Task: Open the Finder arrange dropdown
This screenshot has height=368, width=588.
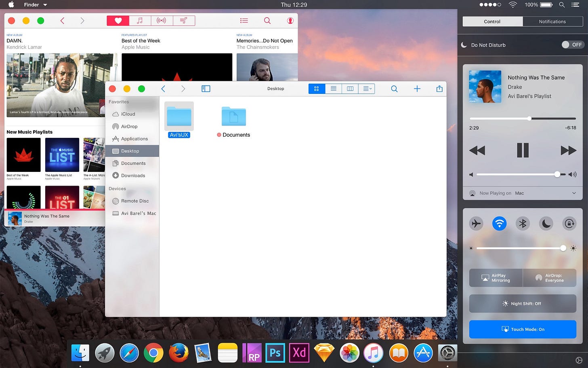Action: [x=367, y=89]
